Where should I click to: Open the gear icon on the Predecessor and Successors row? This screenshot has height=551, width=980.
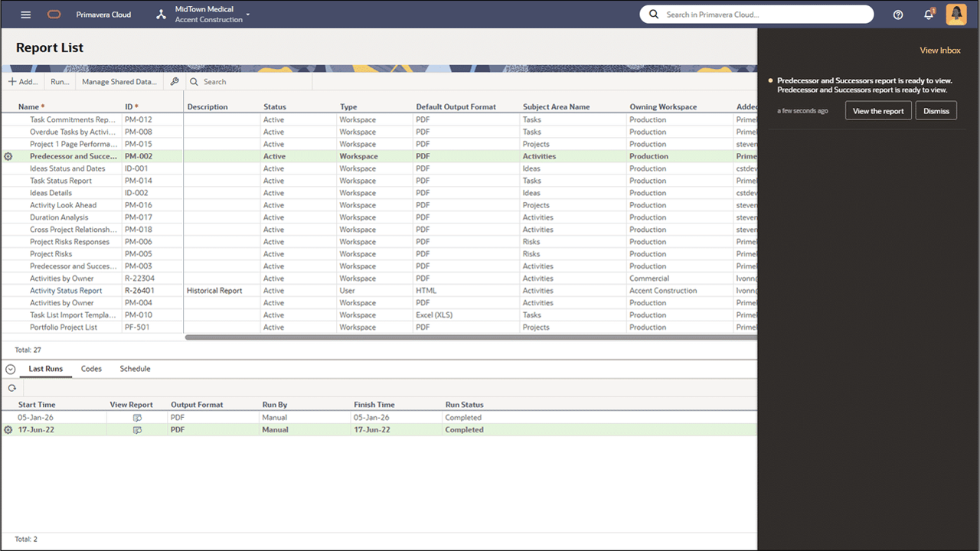(7, 156)
